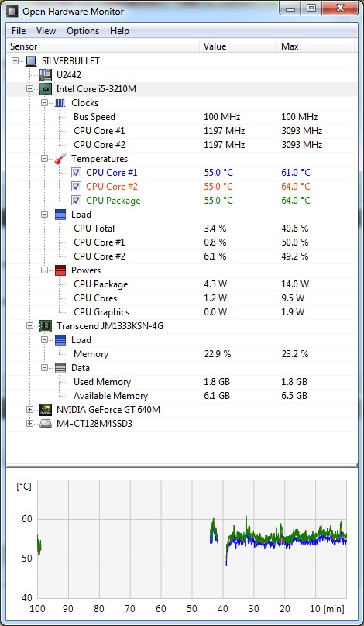The height and width of the screenshot is (626, 364).
Task: Click the Intel Core i5-3210M processor icon
Action: (x=46, y=88)
